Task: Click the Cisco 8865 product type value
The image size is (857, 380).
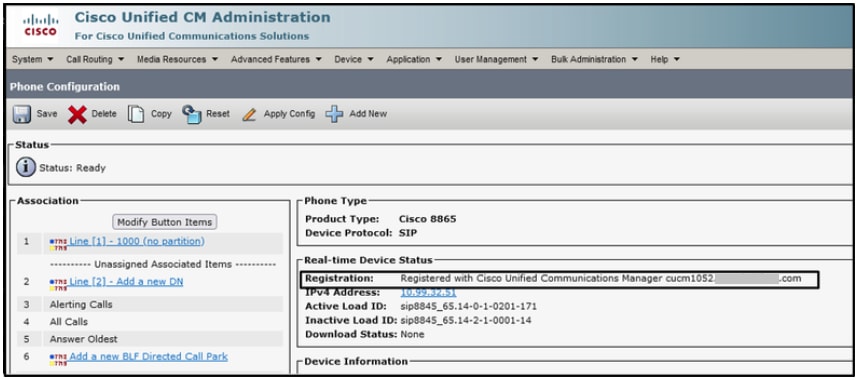Action: 427,219
